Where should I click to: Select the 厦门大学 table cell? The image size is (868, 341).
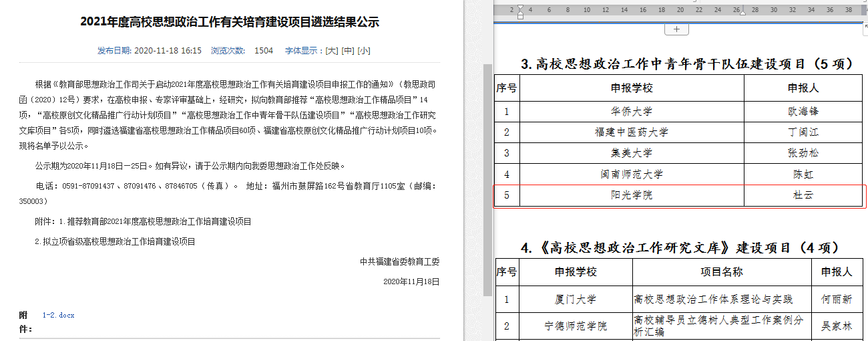click(x=576, y=300)
